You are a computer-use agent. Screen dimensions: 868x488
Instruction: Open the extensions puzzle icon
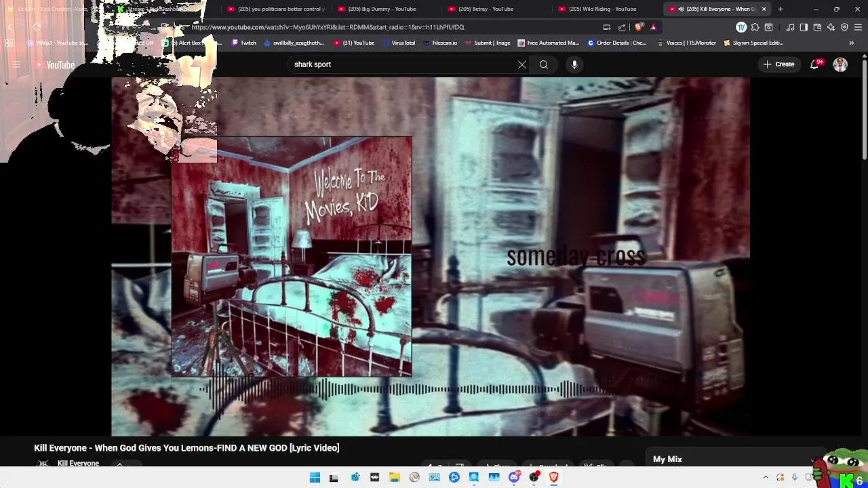(755, 27)
